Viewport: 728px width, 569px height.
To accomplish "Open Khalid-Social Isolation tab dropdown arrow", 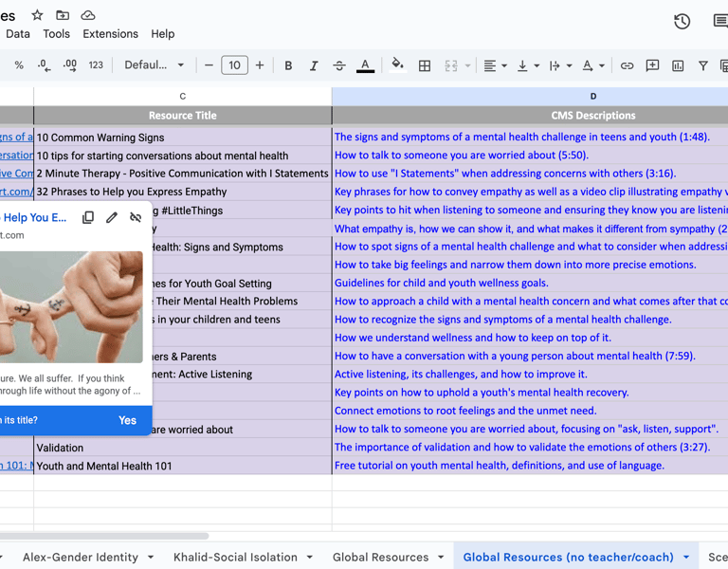I will point(310,557).
